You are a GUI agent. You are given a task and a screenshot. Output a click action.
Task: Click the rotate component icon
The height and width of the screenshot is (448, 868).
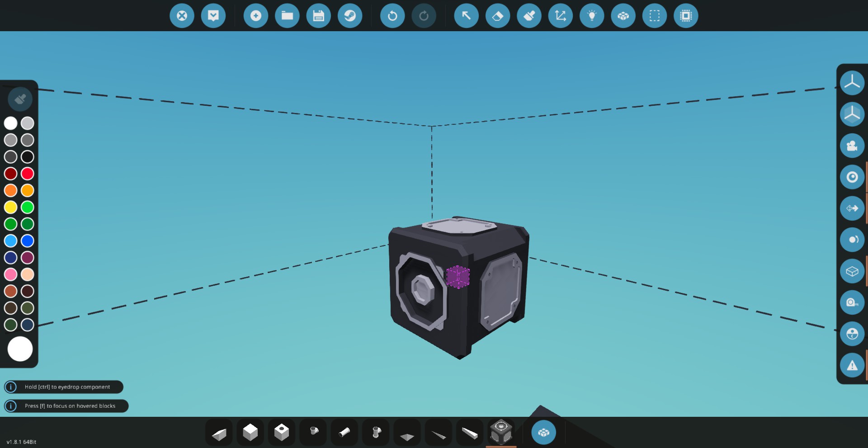pyautogui.click(x=852, y=240)
